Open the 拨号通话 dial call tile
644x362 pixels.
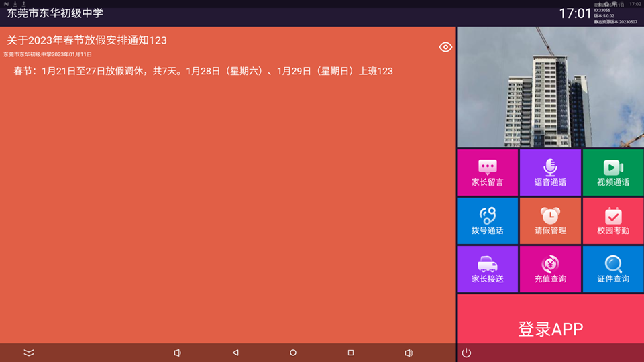point(487,221)
